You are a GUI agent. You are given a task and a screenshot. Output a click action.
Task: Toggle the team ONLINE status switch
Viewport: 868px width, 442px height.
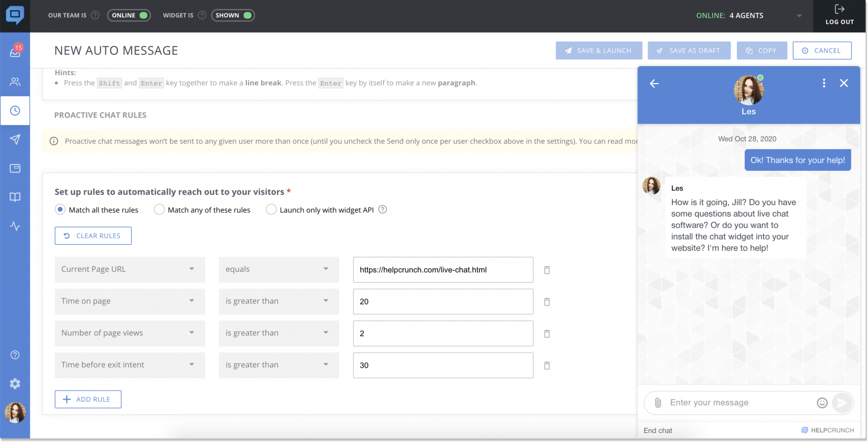(x=129, y=15)
